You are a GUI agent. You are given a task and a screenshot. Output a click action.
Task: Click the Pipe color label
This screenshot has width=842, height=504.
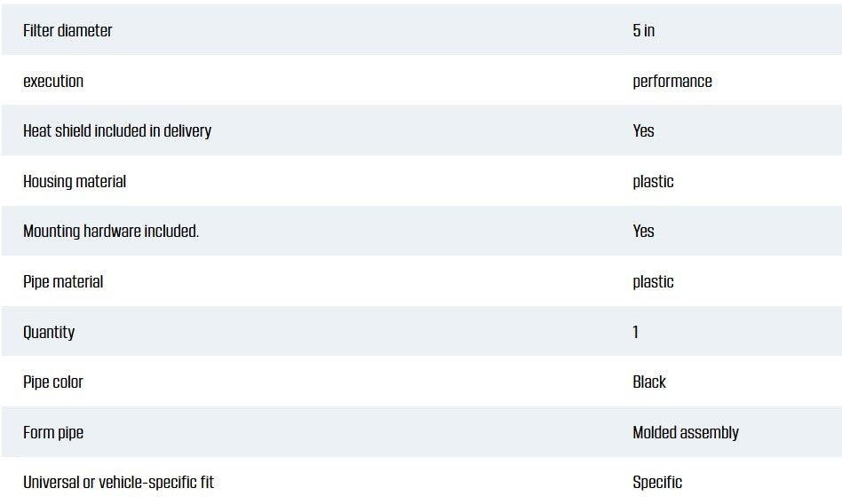53,382
